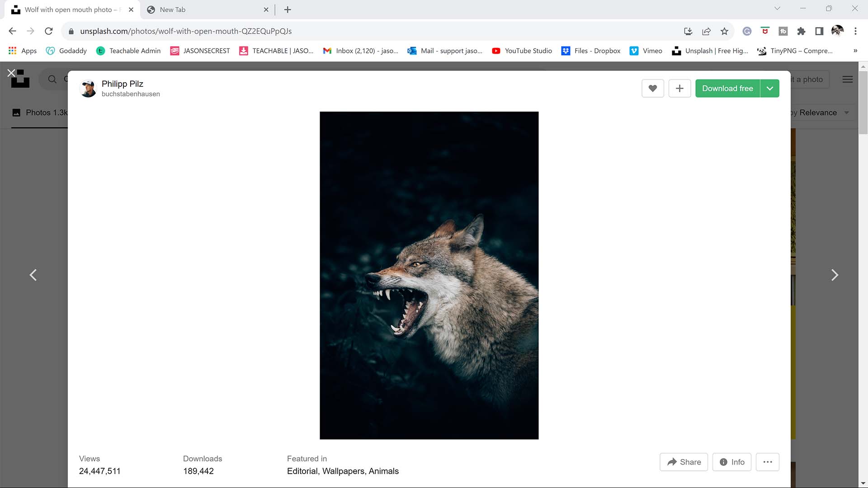Click the wolf photo to zoom in
The width and height of the screenshot is (868, 488).
[x=429, y=275]
